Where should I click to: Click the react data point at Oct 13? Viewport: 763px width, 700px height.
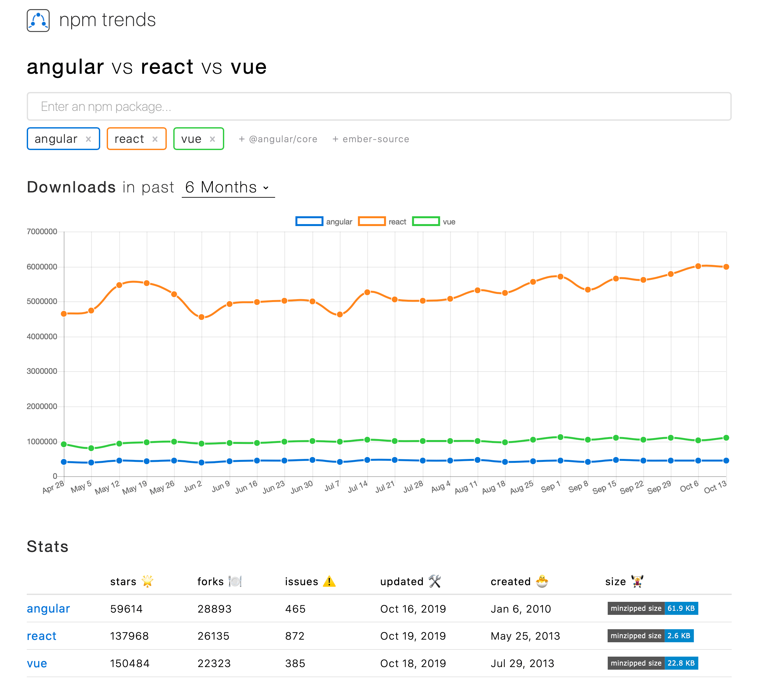(726, 267)
